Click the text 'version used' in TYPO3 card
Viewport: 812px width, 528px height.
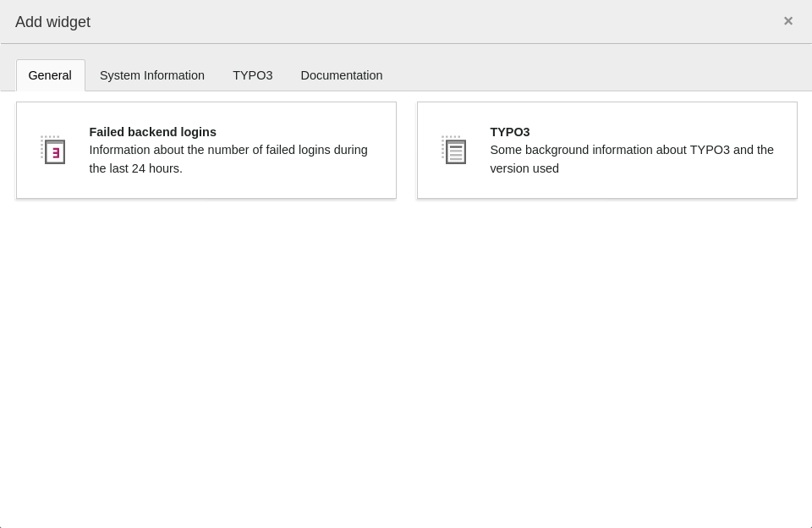click(x=524, y=168)
